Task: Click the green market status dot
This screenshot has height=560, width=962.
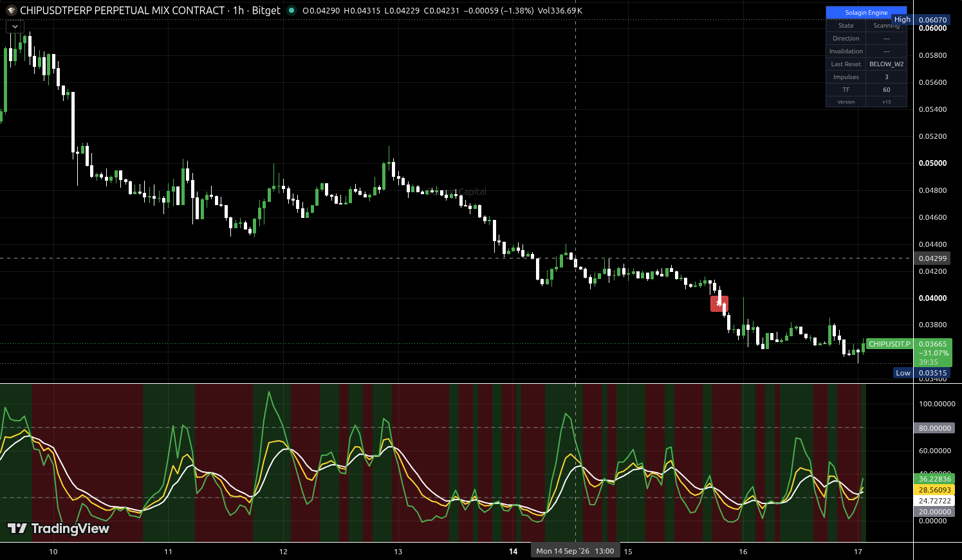Action: pyautogui.click(x=291, y=10)
